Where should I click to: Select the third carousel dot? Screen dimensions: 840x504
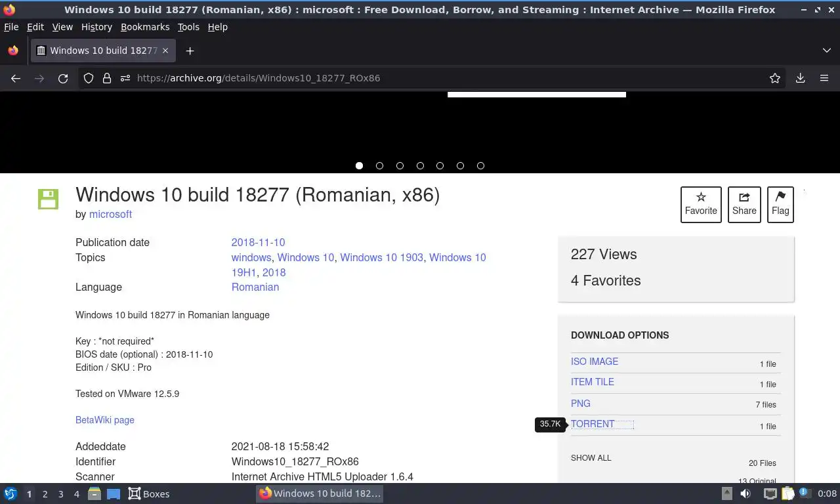(x=400, y=165)
